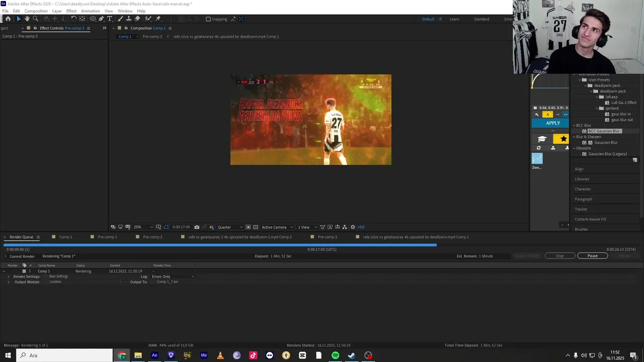Screen dimensions: 644x362
Task: Take a snapshot with the camera icon
Action: tap(197, 227)
